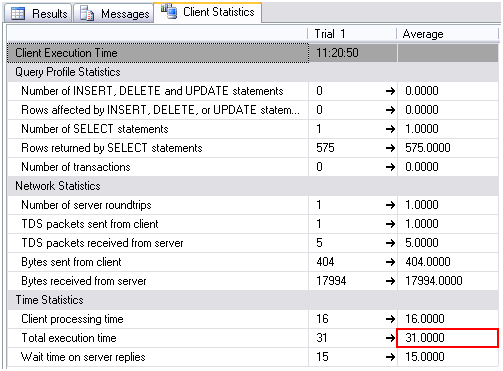The height and width of the screenshot is (371, 503).
Task: Click the arrow in the Client processing time row
Action: pos(390,319)
